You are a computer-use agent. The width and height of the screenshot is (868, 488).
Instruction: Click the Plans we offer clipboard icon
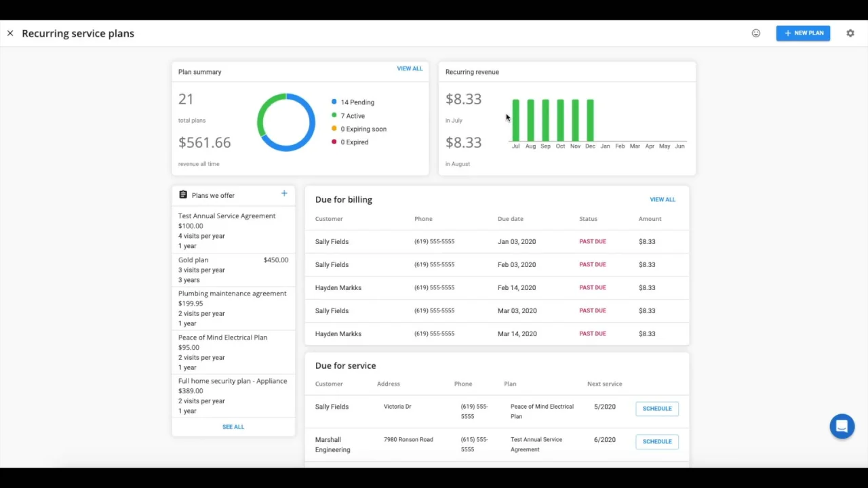tap(183, 195)
